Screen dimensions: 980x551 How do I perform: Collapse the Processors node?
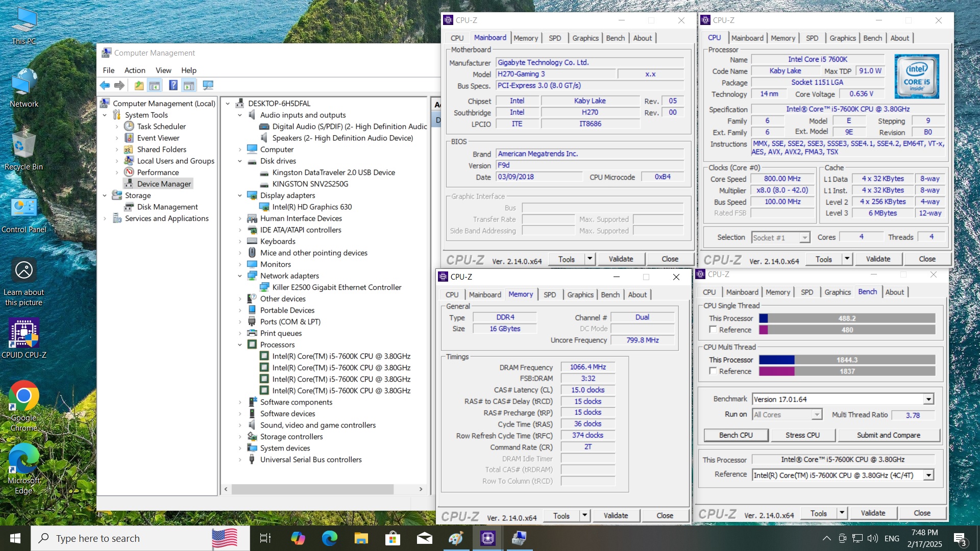coord(240,345)
